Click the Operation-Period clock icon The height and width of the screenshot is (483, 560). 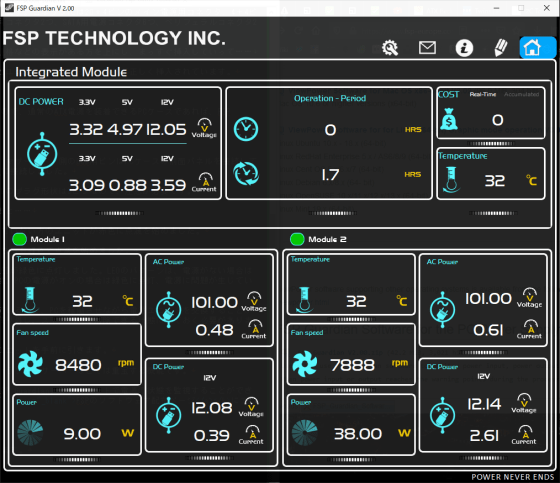246,129
